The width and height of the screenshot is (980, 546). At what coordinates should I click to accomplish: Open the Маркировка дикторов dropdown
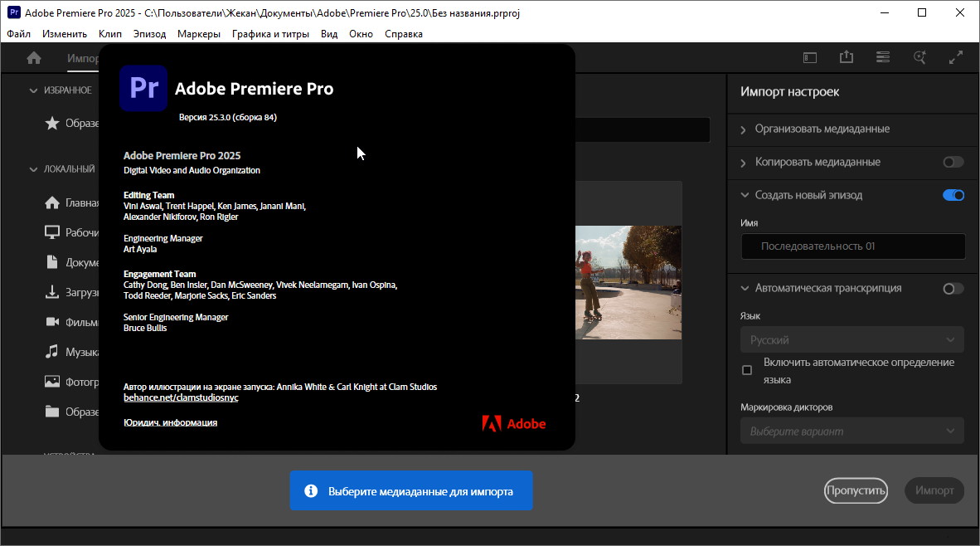[852, 431]
